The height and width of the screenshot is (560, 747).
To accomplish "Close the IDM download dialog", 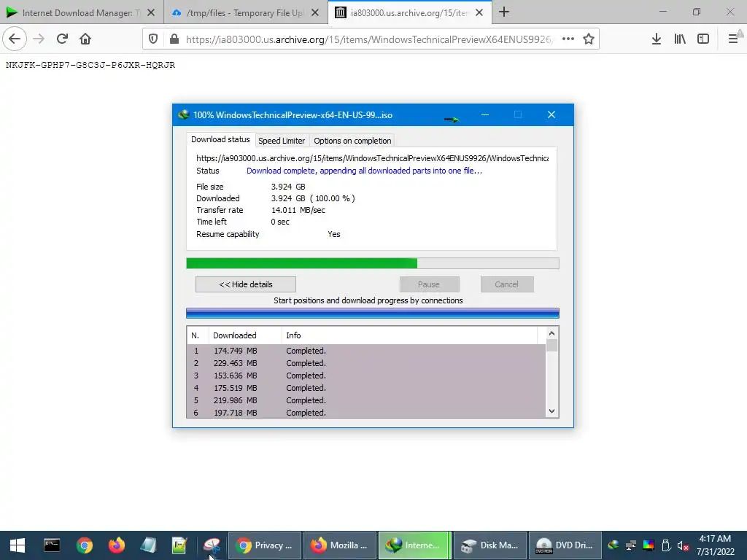I will (x=551, y=114).
